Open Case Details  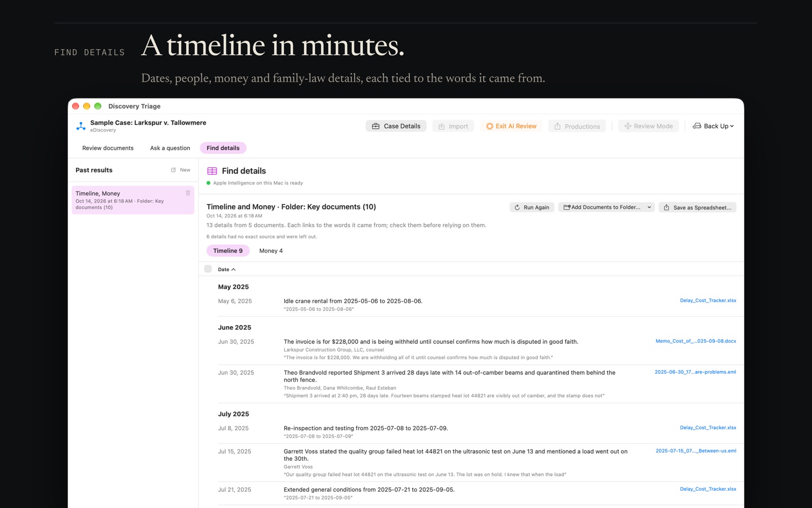(x=396, y=126)
